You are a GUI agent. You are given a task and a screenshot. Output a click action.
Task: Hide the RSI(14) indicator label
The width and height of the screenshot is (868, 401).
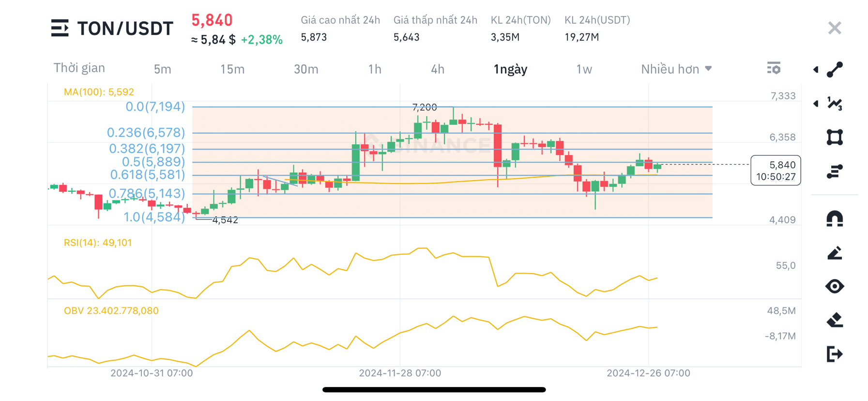coord(98,242)
